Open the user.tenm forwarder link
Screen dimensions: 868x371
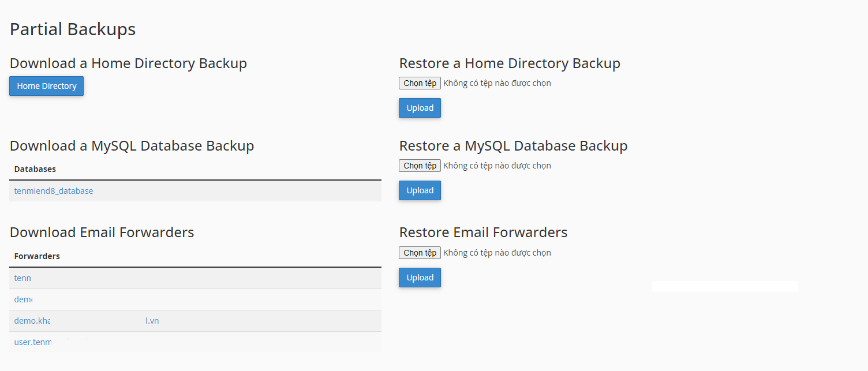(33, 342)
